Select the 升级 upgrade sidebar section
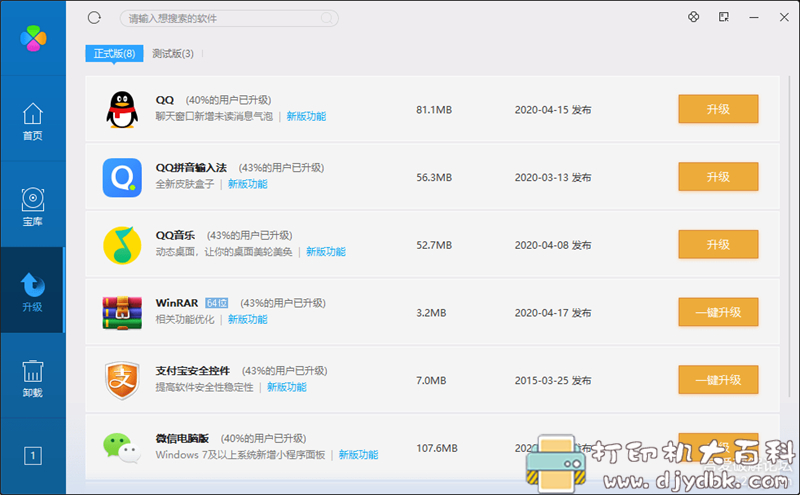This screenshot has width=800, height=495. pyautogui.click(x=33, y=292)
